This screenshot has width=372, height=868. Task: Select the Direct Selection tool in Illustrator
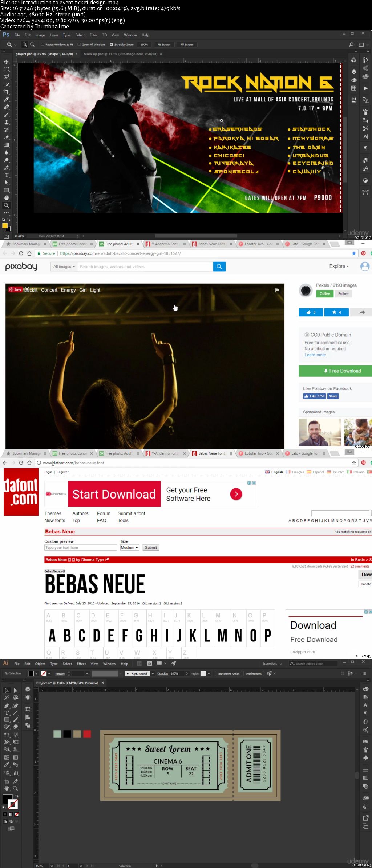click(16, 690)
